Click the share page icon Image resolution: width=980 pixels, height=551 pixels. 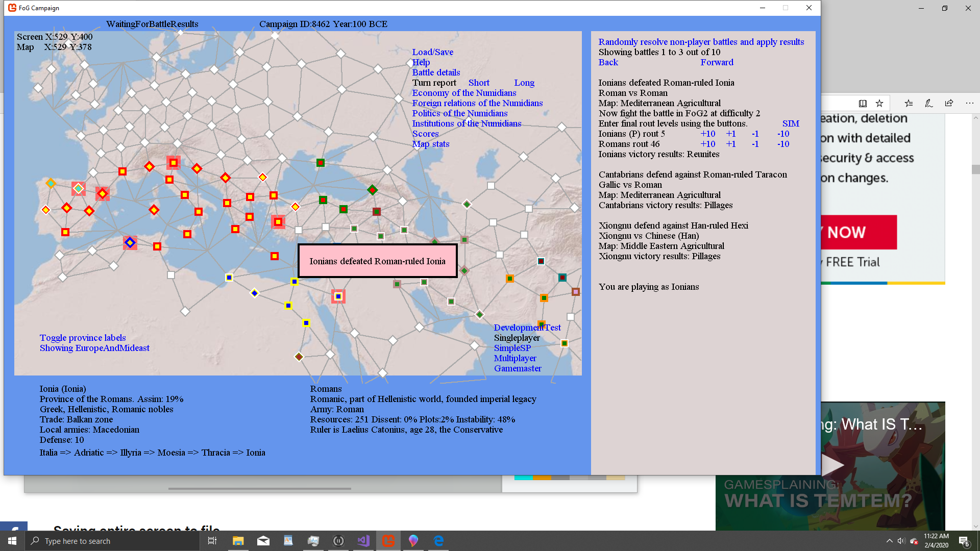click(x=949, y=103)
